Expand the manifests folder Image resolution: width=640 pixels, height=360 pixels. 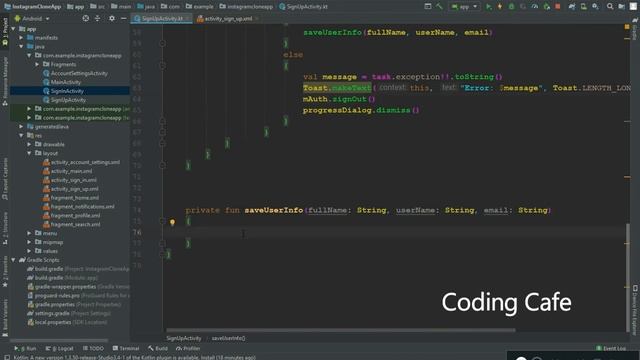pos(21,38)
